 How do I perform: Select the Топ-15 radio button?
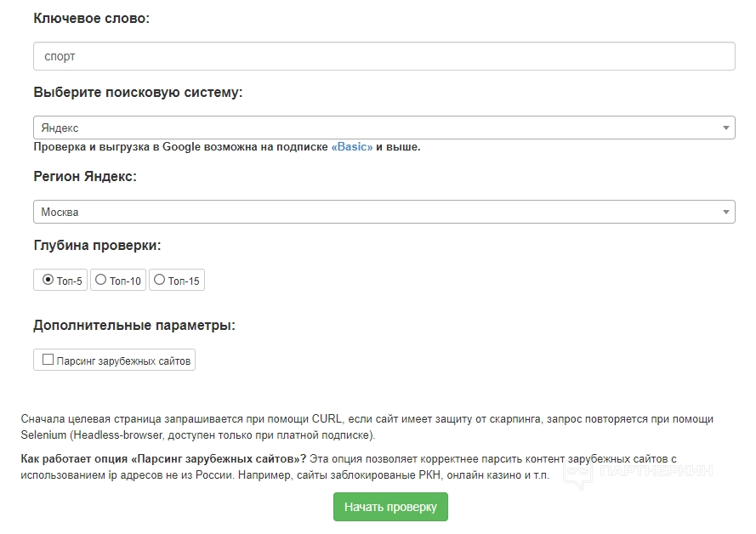(x=160, y=280)
